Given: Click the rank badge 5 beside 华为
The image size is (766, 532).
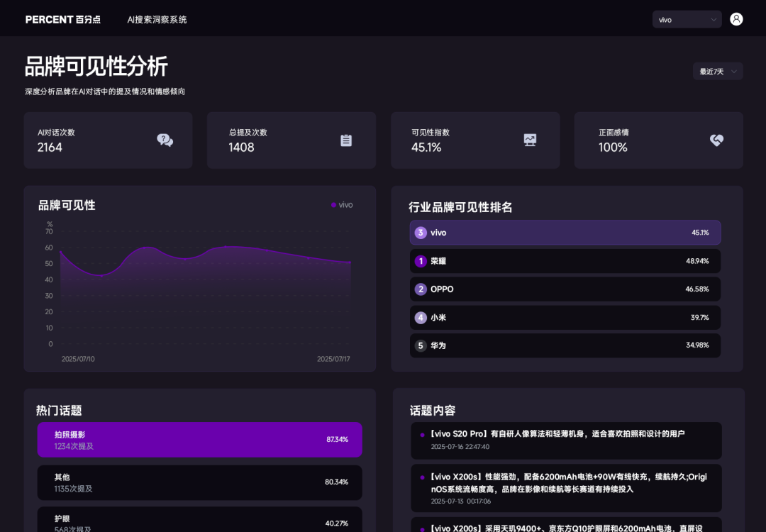Looking at the screenshot, I should (420, 345).
